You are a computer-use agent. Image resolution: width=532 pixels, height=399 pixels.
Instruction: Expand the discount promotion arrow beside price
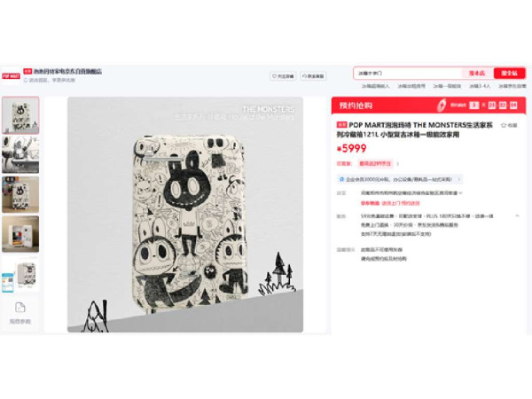coord(397,164)
